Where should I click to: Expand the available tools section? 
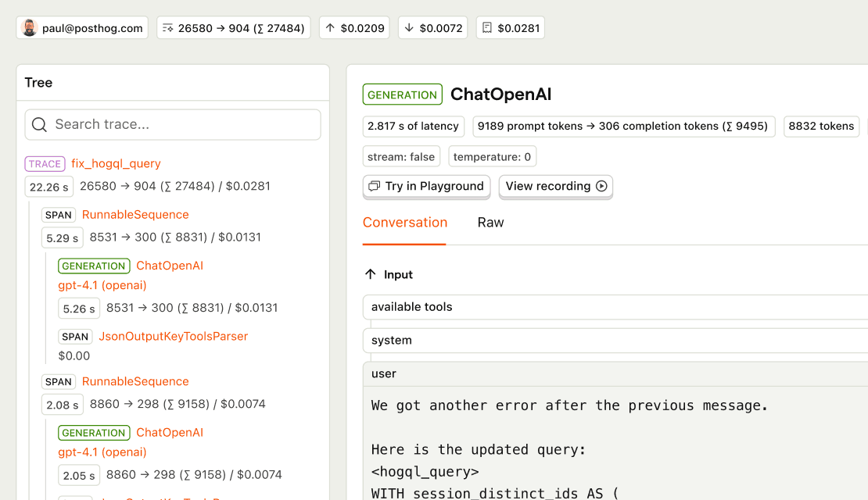pos(615,307)
